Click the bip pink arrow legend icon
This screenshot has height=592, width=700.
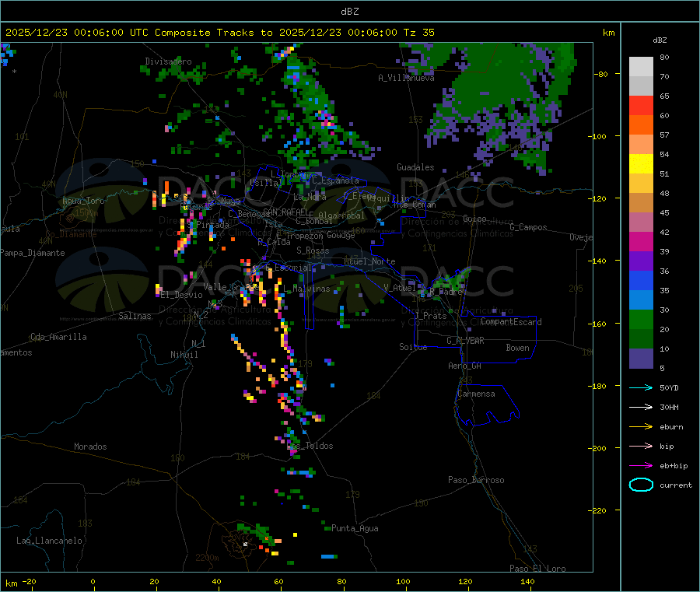pyautogui.click(x=641, y=446)
